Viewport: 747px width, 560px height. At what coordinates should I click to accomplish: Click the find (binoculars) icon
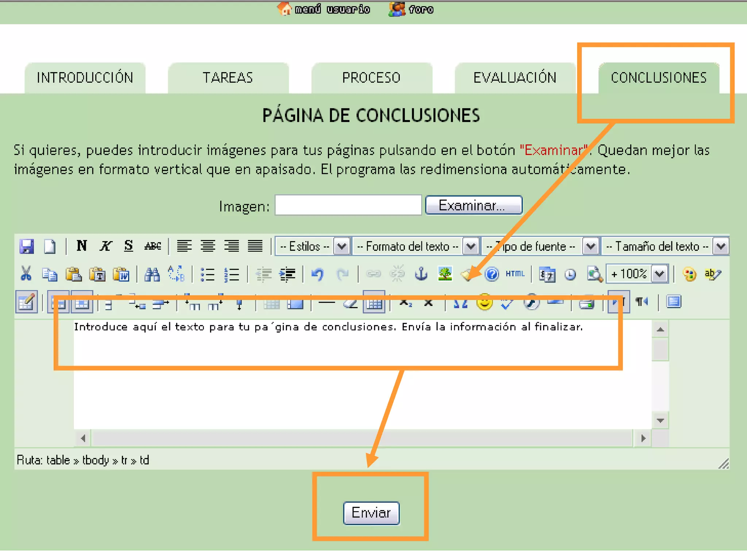pos(152,274)
